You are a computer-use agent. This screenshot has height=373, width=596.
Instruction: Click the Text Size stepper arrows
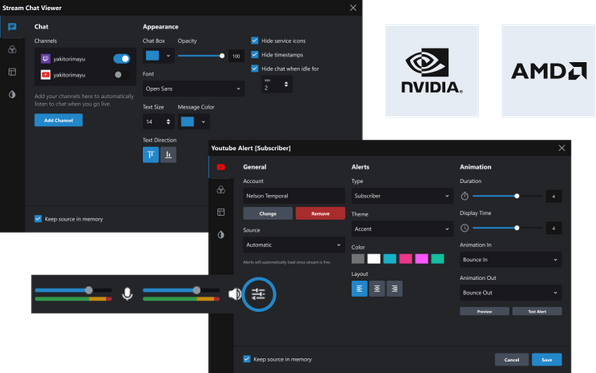point(168,122)
